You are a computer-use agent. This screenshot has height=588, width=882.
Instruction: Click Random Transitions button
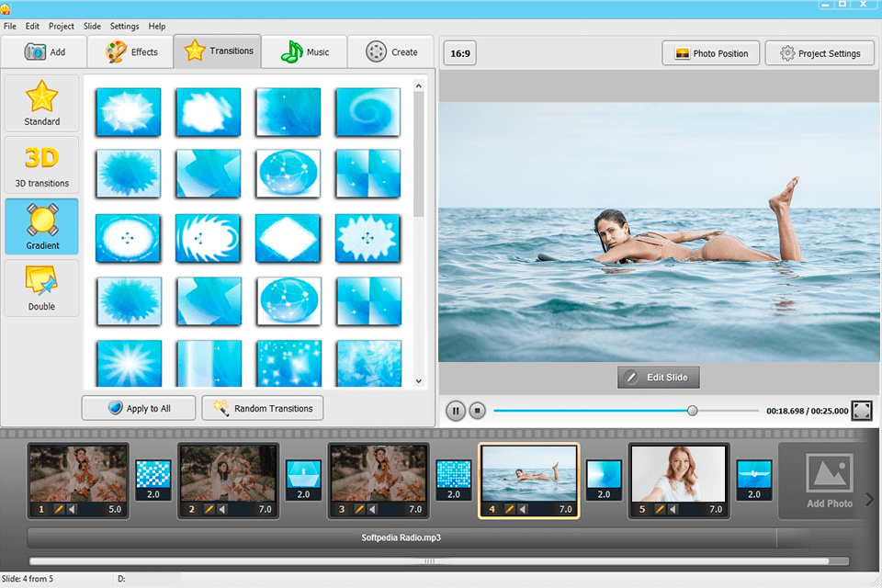coord(263,408)
